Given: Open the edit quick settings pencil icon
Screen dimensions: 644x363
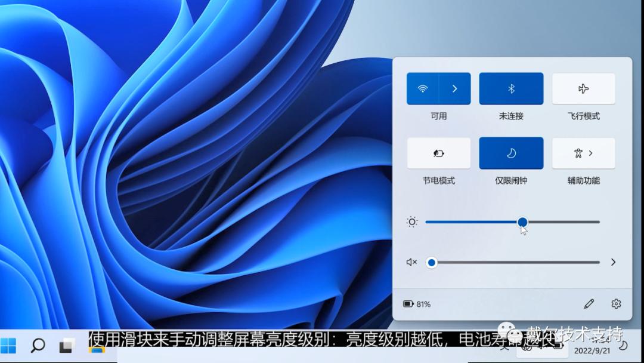Looking at the screenshot, I should tap(589, 304).
